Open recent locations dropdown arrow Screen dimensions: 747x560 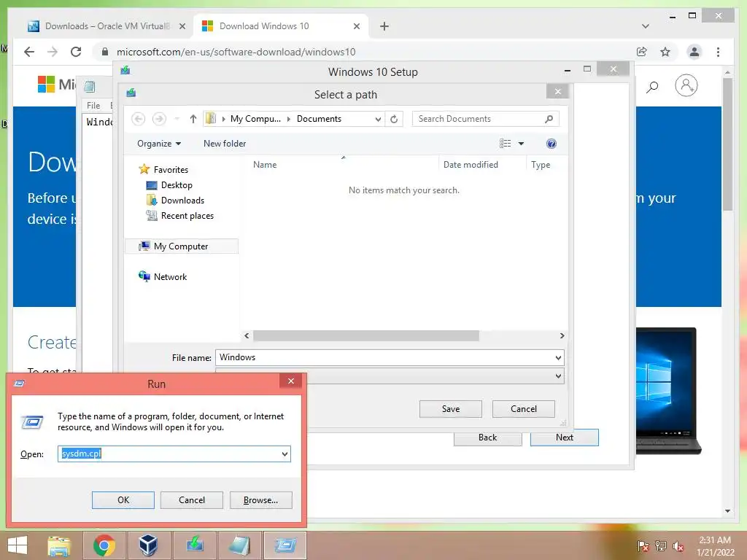pos(177,119)
